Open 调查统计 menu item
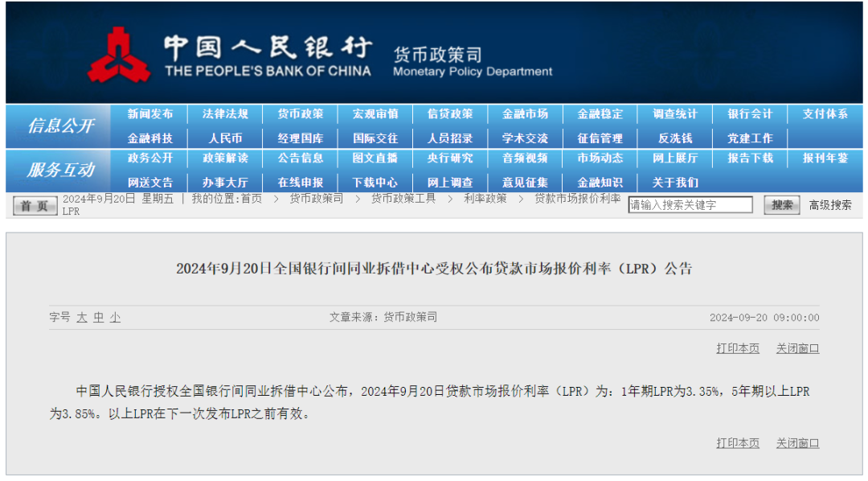This screenshot has width=868, height=481. (675, 114)
